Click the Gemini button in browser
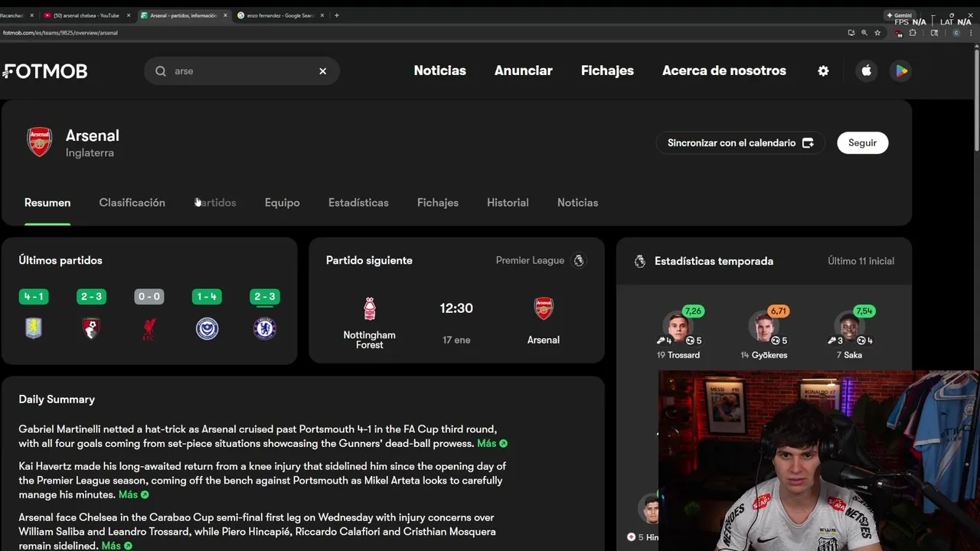Screen dimensions: 980x551 [x=900, y=15]
